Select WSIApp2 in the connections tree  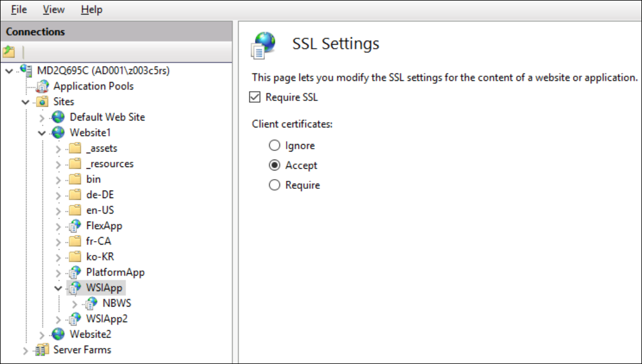[x=106, y=319]
